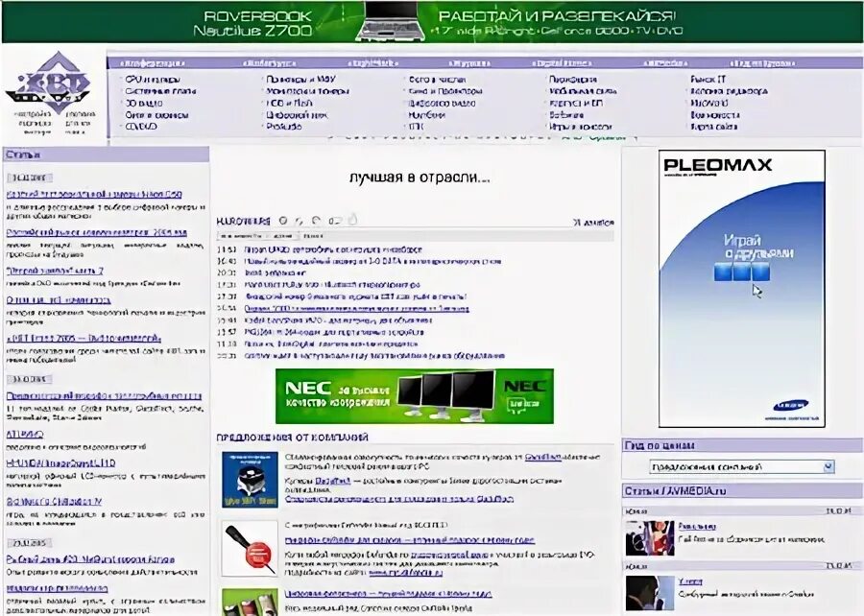Click the Гид по ценам heading
Image resolution: width=864 pixels, height=616 pixels.
tap(659, 445)
